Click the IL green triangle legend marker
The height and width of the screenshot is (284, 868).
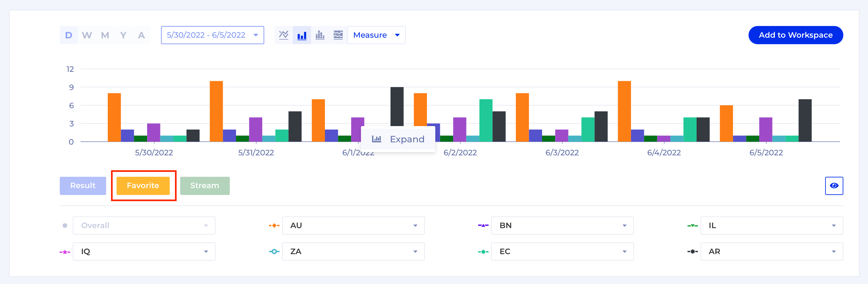point(692,226)
